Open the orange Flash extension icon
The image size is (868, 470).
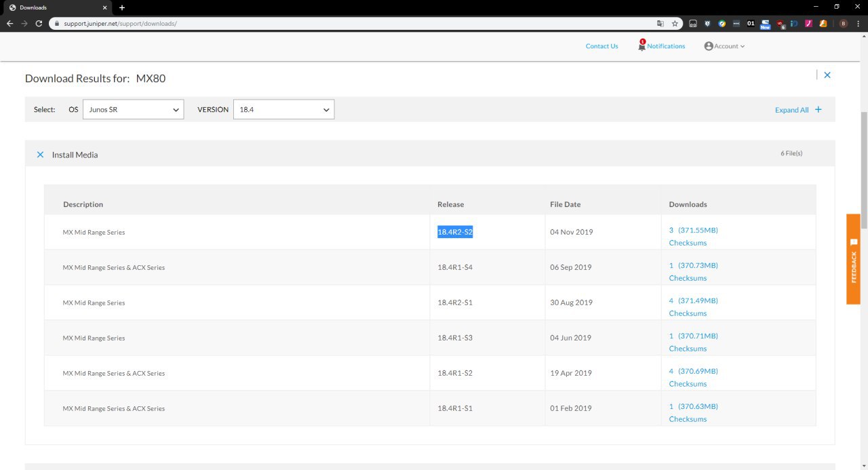coord(823,23)
